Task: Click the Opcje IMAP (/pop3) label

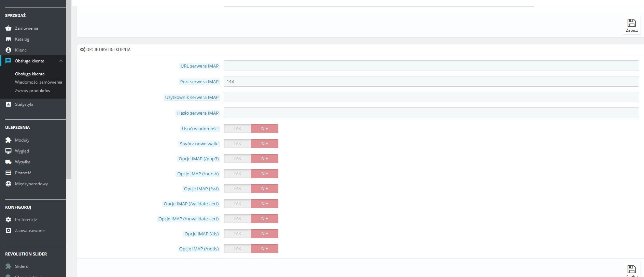Action: [x=199, y=159]
